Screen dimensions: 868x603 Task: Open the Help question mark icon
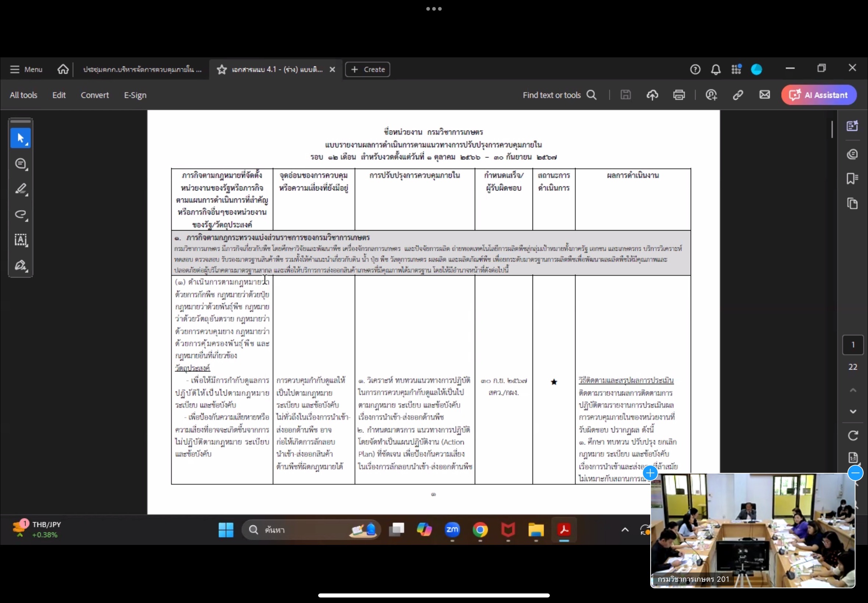695,69
